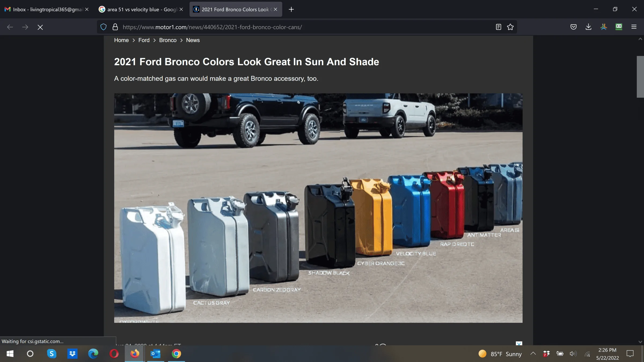Bookmark this page with the star
This screenshot has height=362, width=644.
[510, 27]
